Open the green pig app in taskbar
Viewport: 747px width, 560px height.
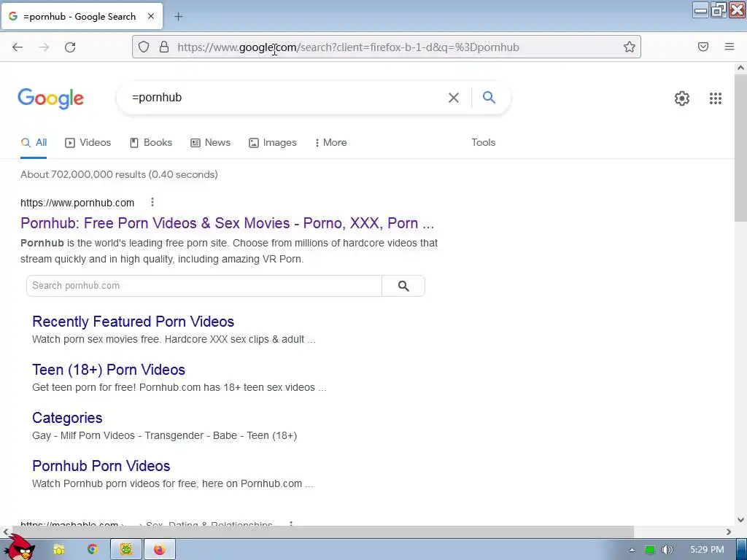pyautogui.click(x=126, y=550)
